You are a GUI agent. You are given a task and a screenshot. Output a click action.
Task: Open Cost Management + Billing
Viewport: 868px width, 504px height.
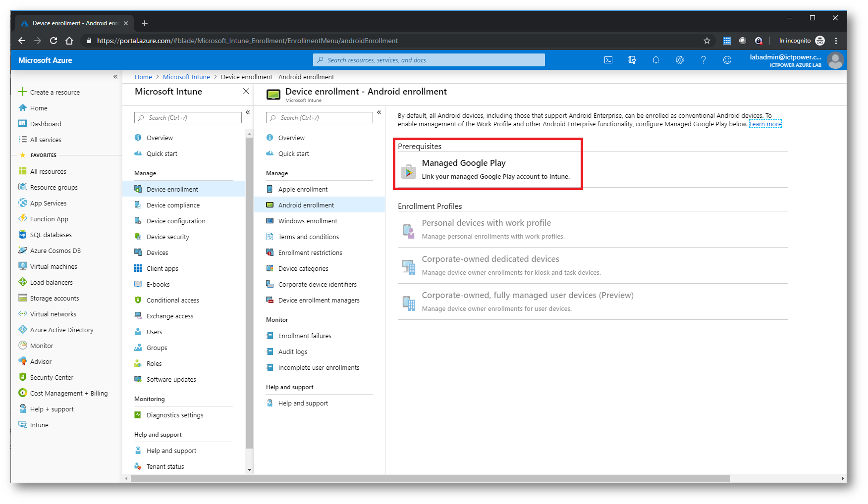point(66,393)
